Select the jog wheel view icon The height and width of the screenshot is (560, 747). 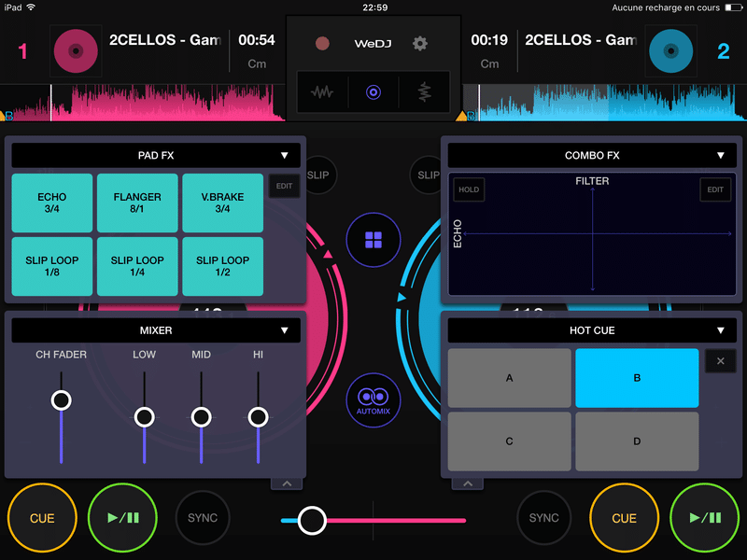pos(373,91)
